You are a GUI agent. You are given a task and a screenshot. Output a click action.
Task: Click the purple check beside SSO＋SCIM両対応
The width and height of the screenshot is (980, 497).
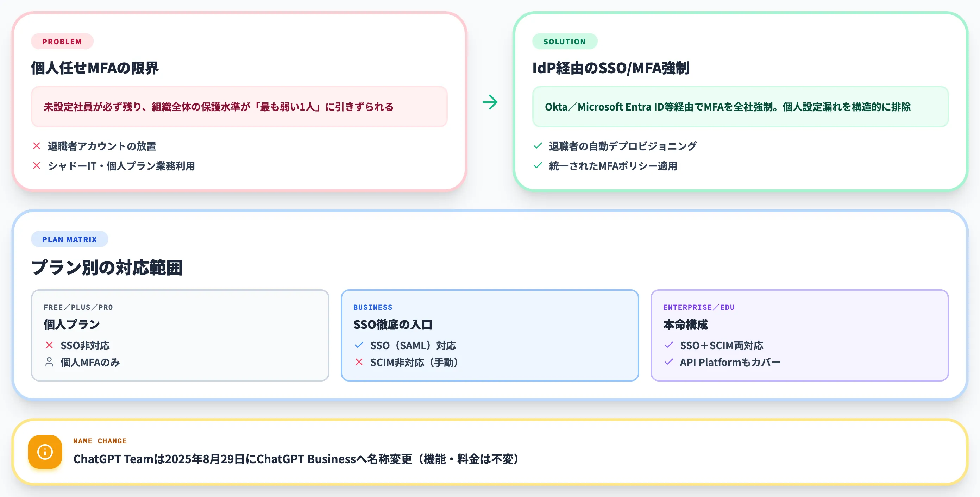(x=668, y=345)
